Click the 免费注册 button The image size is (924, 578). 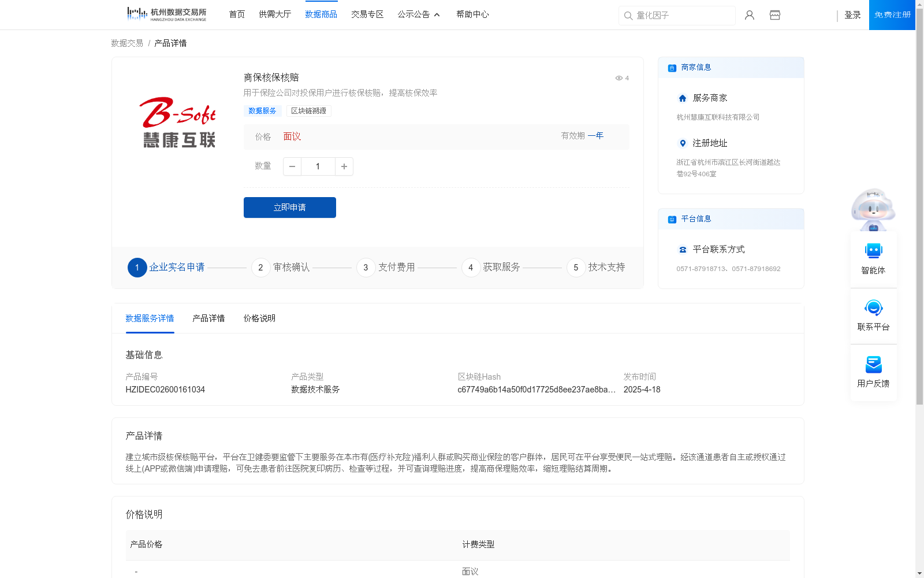[x=892, y=15]
